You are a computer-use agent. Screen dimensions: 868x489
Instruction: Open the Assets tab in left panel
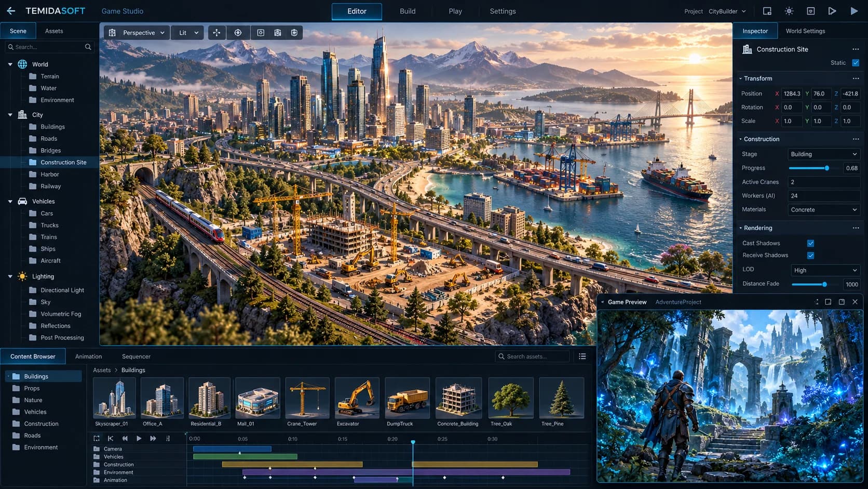click(54, 31)
